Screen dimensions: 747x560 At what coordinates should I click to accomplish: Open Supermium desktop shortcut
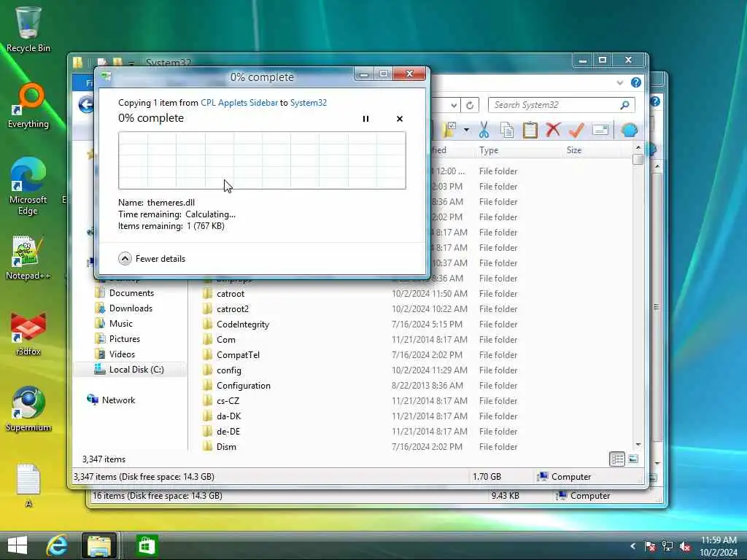28,408
